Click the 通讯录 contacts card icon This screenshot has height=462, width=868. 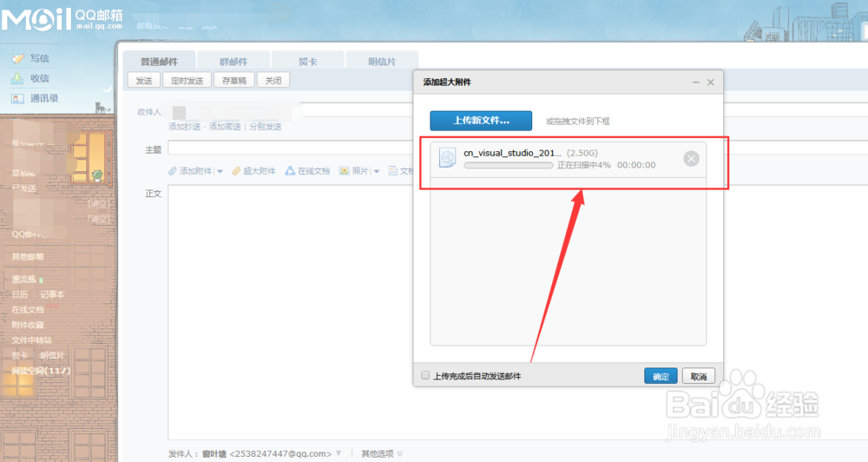17,99
